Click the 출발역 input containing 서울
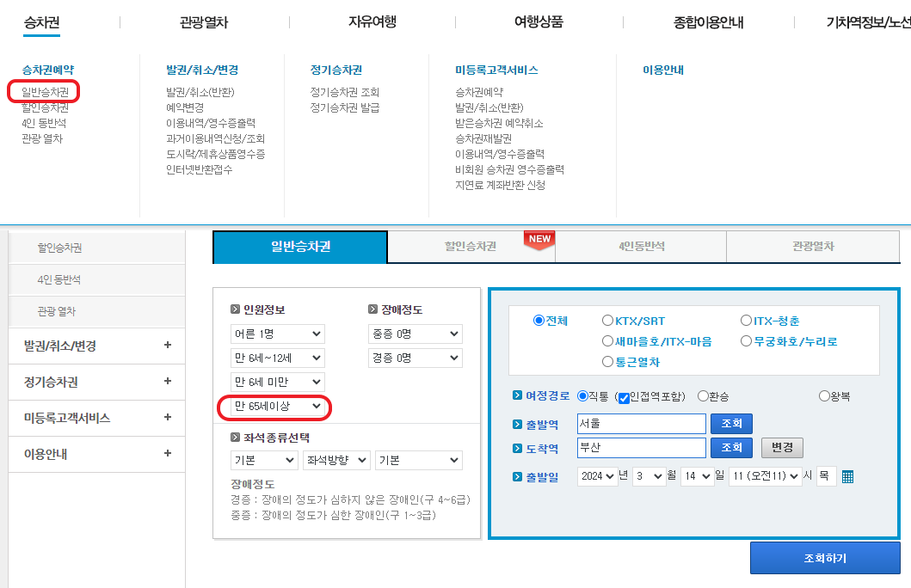The width and height of the screenshot is (911, 588). tap(642, 424)
